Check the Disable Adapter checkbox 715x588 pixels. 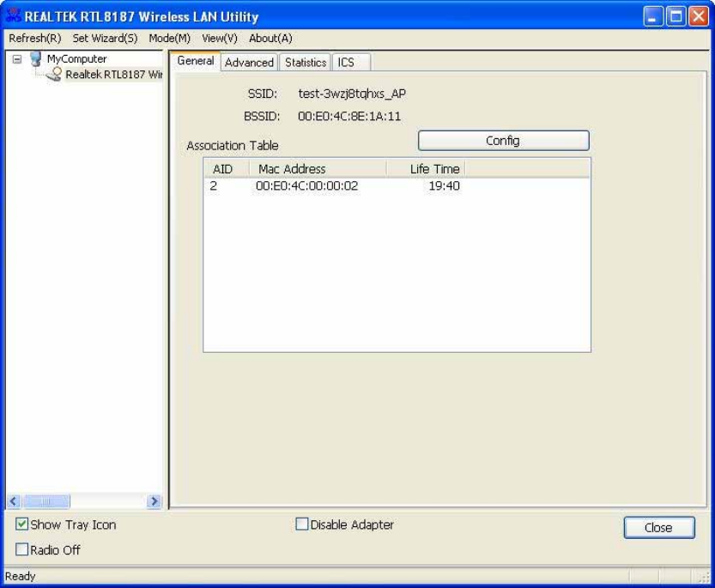[302, 524]
